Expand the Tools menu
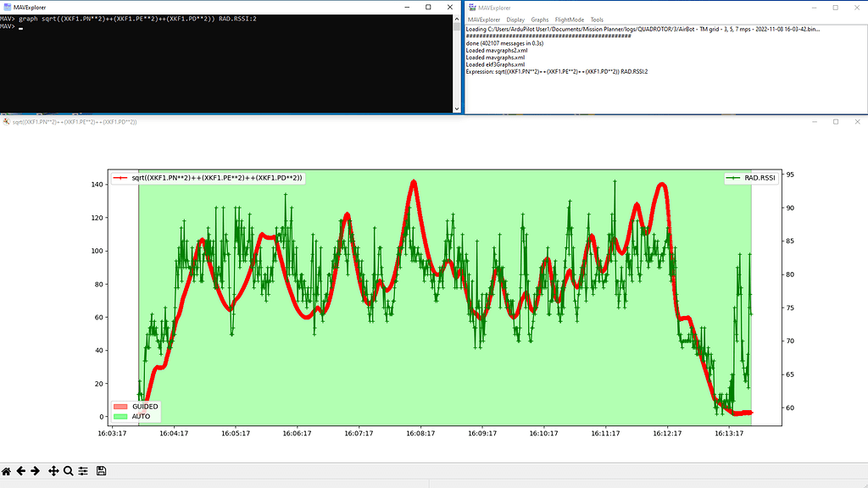The width and height of the screenshot is (868, 488). point(597,19)
